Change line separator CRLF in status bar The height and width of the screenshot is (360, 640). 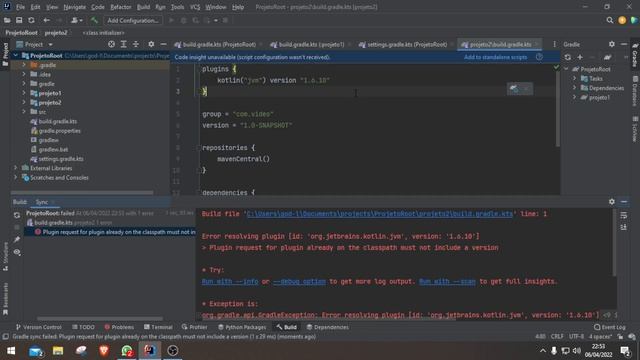tap(557, 337)
